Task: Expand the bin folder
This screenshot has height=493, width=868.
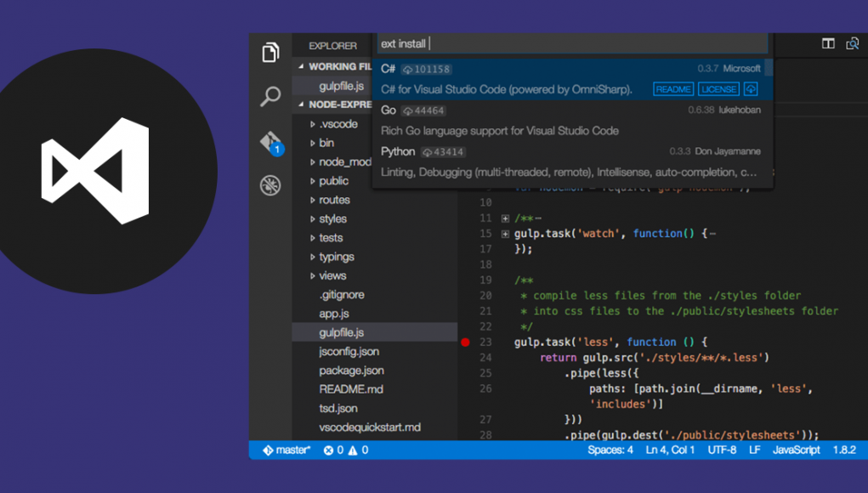Action: tap(313, 144)
